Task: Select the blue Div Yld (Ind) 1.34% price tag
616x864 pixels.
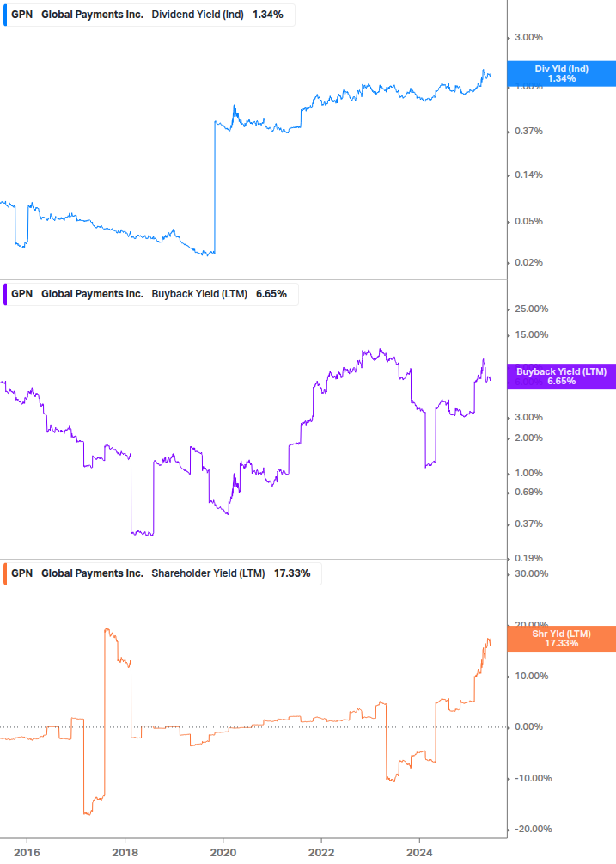Action: click(x=562, y=74)
